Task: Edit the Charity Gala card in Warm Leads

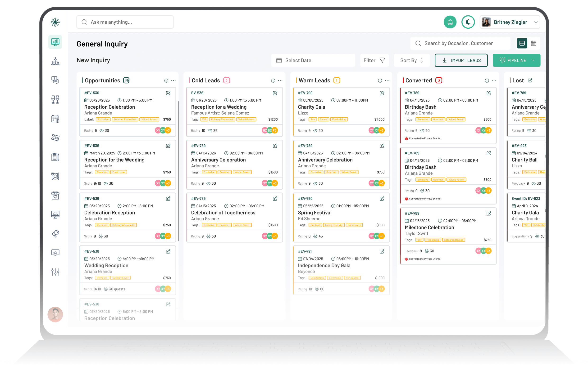Action: tap(382, 93)
